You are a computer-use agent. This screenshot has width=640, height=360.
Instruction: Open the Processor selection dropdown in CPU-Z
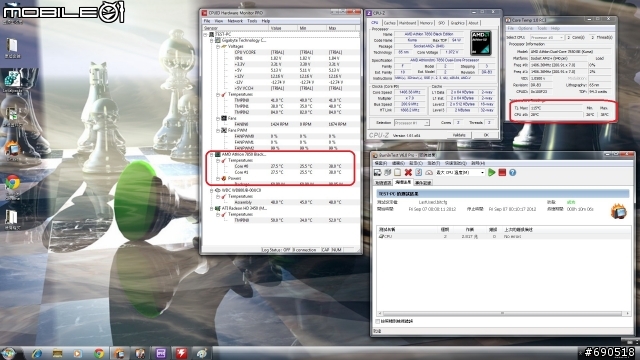(x=412, y=123)
